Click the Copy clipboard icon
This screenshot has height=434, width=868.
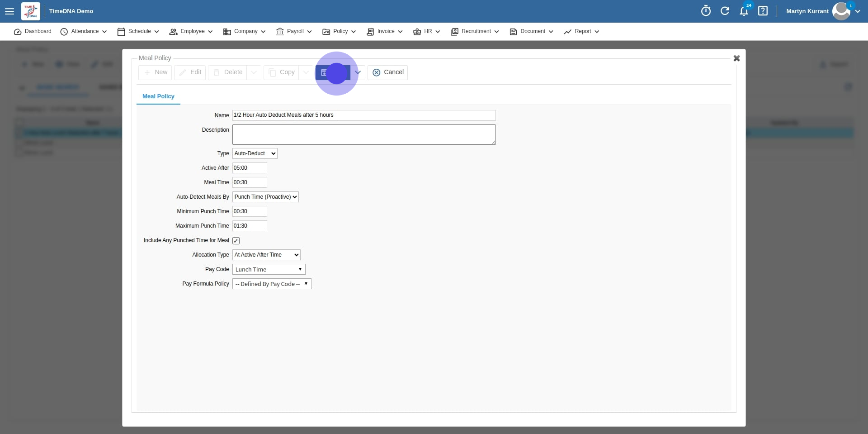pyautogui.click(x=272, y=72)
